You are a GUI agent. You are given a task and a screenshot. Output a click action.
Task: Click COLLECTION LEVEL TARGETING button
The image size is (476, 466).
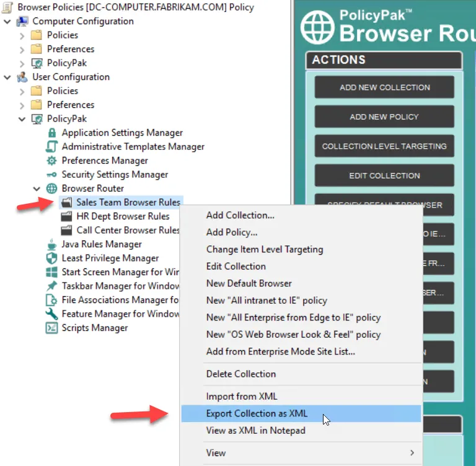pos(384,146)
